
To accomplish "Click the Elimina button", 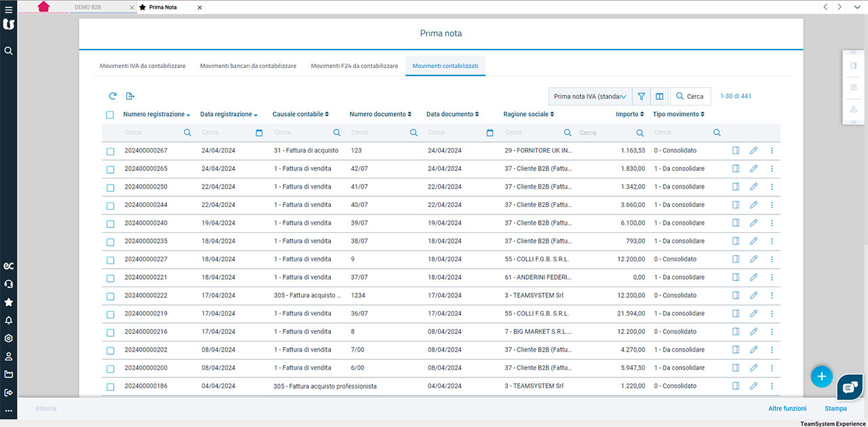I will click(x=46, y=409).
